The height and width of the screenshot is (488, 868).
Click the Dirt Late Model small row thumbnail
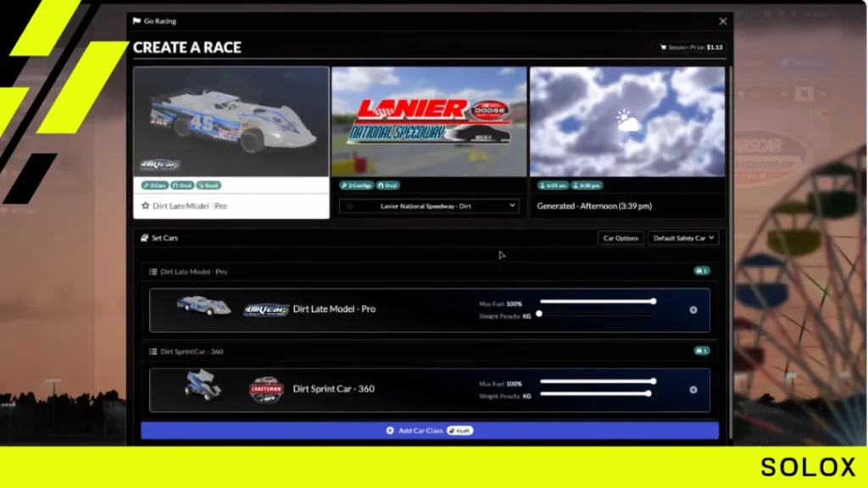click(x=203, y=305)
